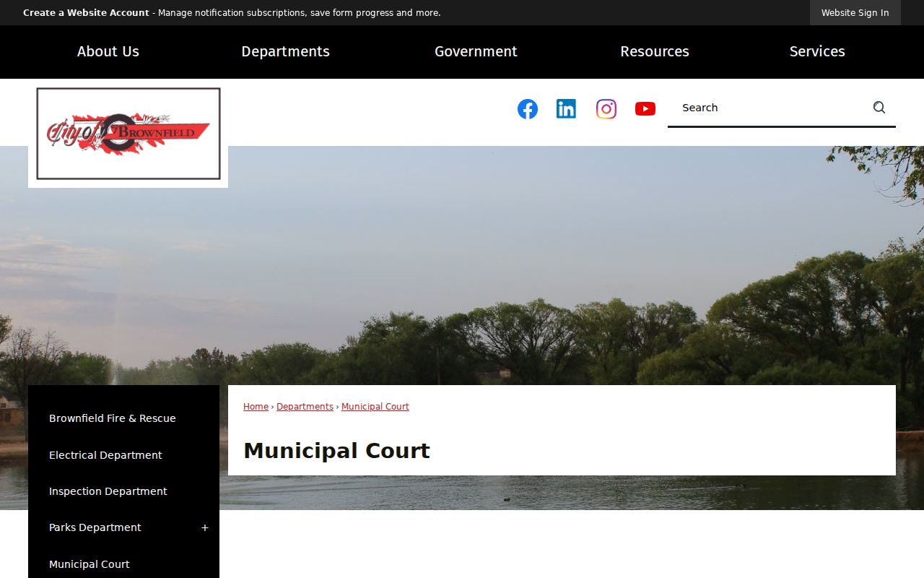
Task: Select Parks Department sidebar link
Action: pyautogui.click(x=95, y=527)
